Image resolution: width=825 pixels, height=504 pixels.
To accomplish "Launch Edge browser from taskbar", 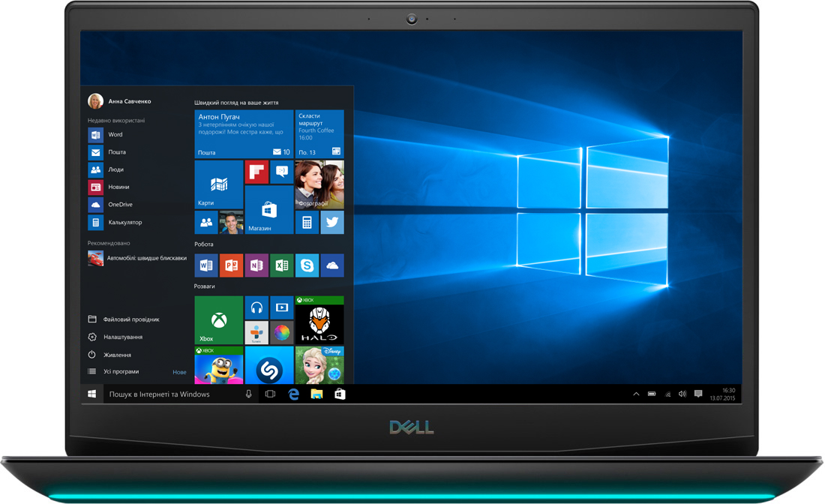I will 293,394.
